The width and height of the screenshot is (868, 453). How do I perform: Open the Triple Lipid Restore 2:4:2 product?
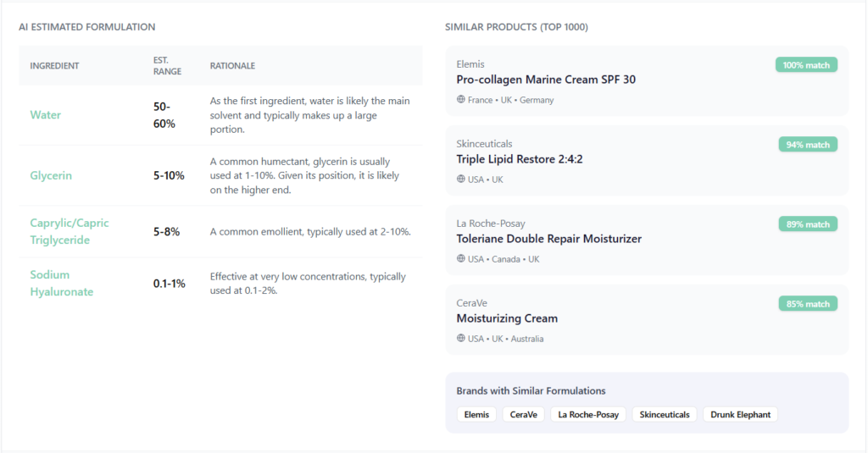point(520,159)
